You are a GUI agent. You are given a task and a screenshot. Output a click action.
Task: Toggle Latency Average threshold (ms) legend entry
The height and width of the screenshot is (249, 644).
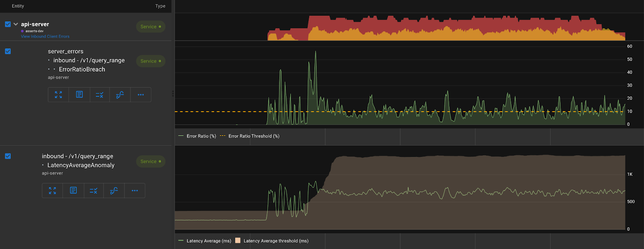[272, 241]
